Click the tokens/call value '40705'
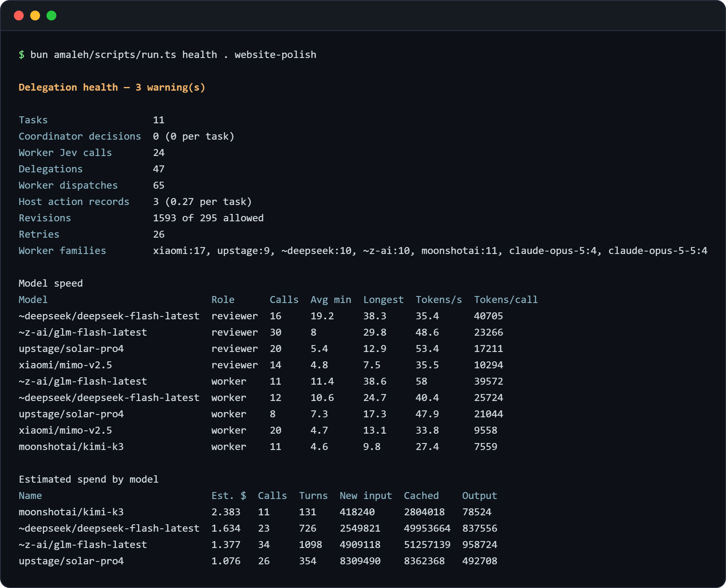This screenshot has width=726, height=588. [488, 316]
